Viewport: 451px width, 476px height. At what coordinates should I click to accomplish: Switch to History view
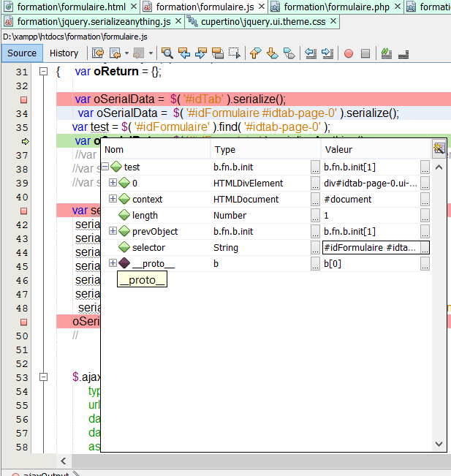pyautogui.click(x=64, y=53)
